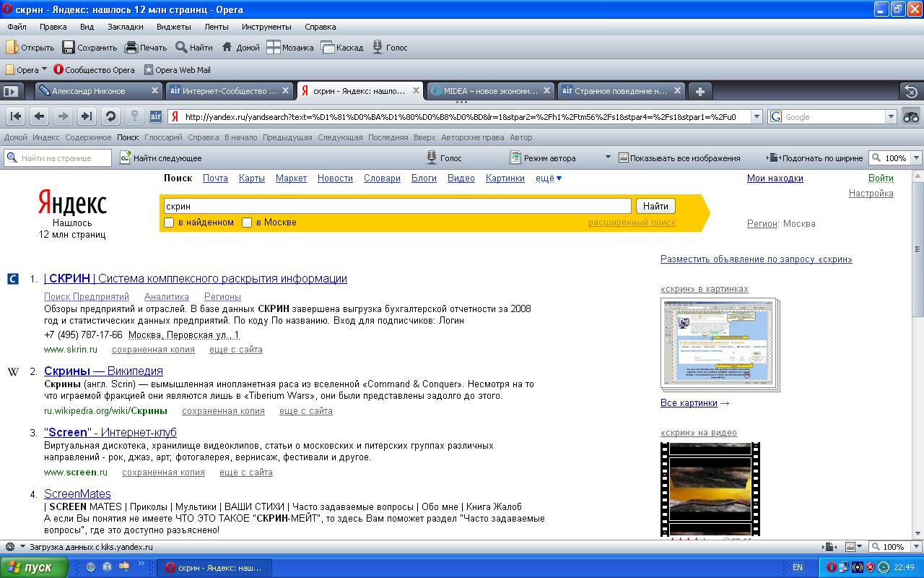The image size is (924, 578).
Task: Click into the Yandex search query field
Action: coord(397,206)
